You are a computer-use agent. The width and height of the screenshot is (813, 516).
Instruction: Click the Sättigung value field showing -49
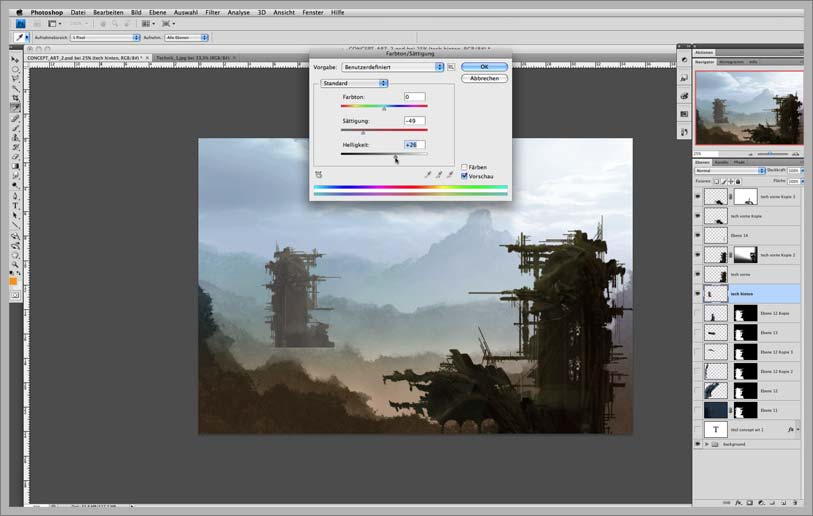pos(414,121)
